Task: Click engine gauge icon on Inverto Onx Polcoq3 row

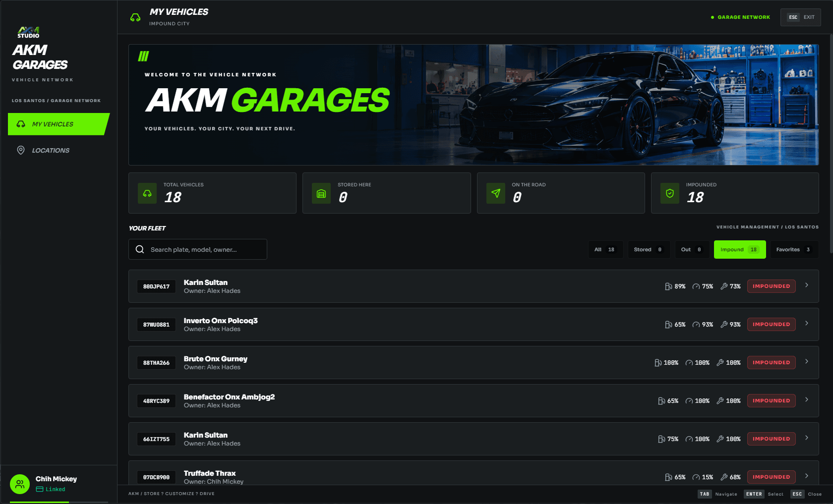Action: point(696,325)
